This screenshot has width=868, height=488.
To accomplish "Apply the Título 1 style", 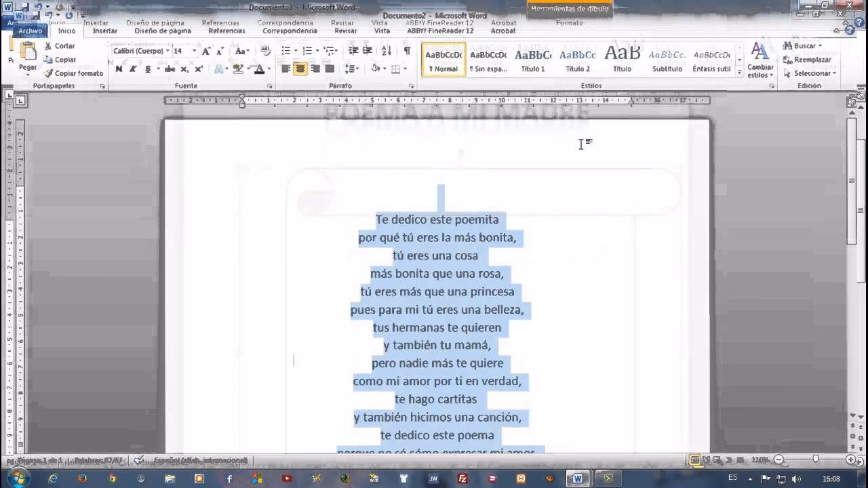I will tap(532, 59).
